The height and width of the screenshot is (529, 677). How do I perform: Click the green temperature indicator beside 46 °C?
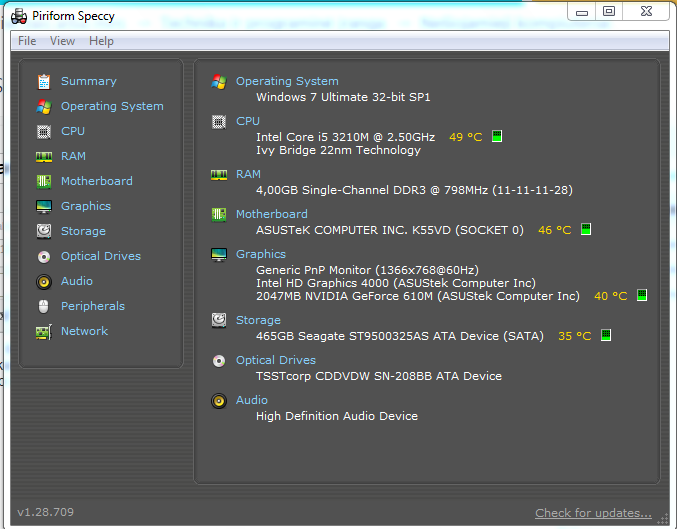(586, 229)
